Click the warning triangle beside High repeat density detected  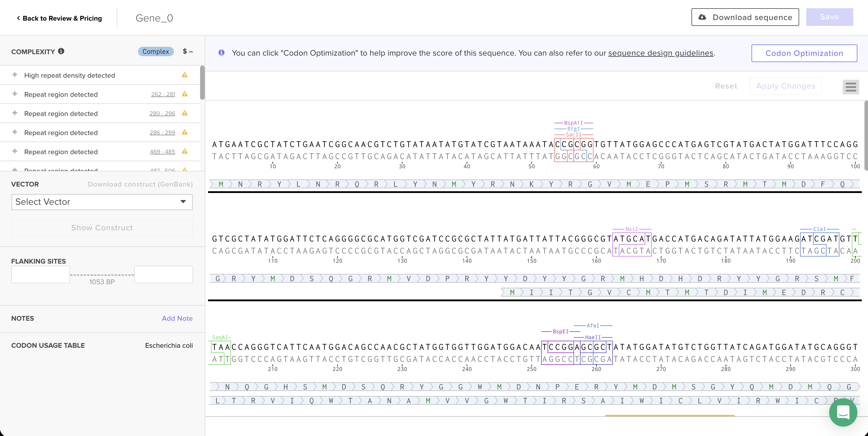(185, 75)
